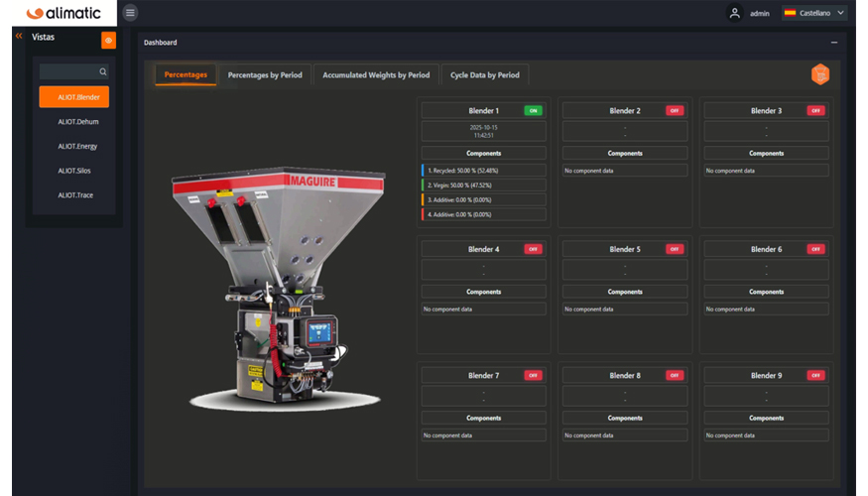Click '3. Additive: 0.00 %' component row
868x496 pixels.
(x=484, y=199)
